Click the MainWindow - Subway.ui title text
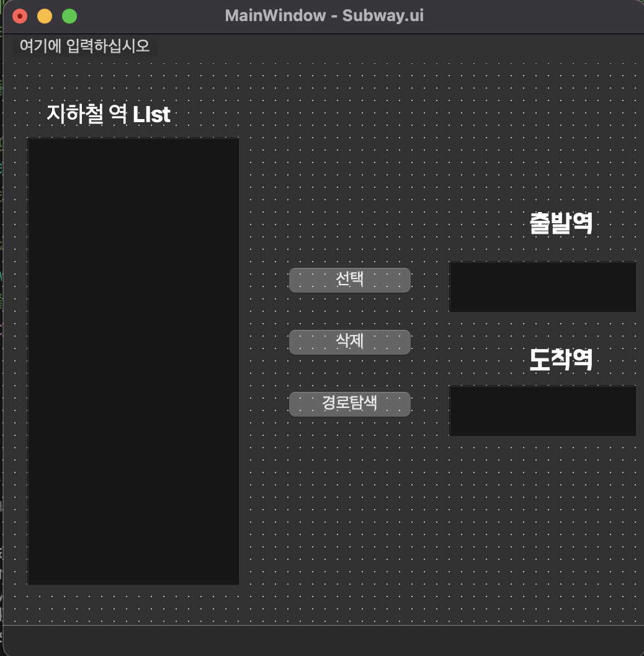The width and height of the screenshot is (644, 656). (x=324, y=16)
